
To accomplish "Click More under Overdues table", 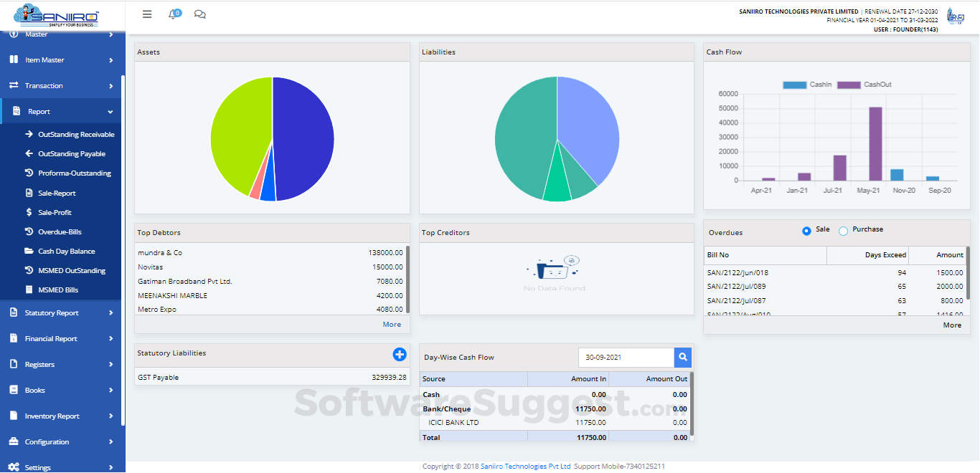I will 952,325.
